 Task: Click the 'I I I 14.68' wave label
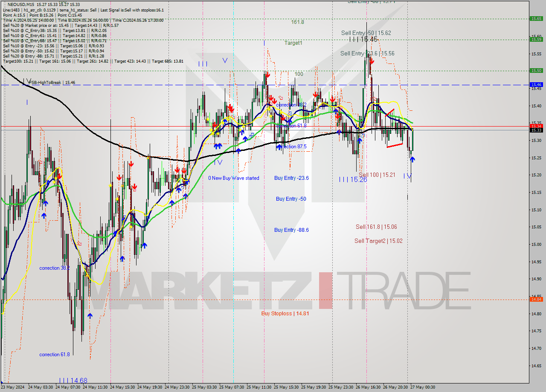(73, 380)
